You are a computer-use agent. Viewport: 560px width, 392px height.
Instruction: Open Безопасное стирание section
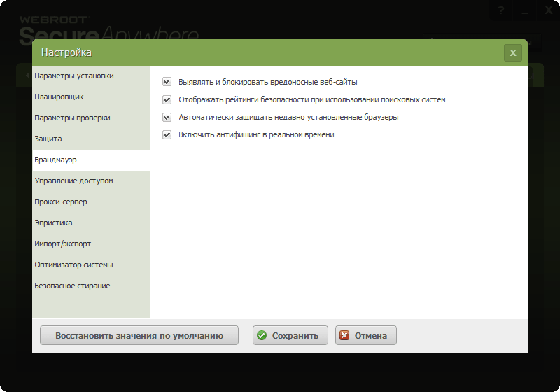pyautogui.click(x=91, y=286)
